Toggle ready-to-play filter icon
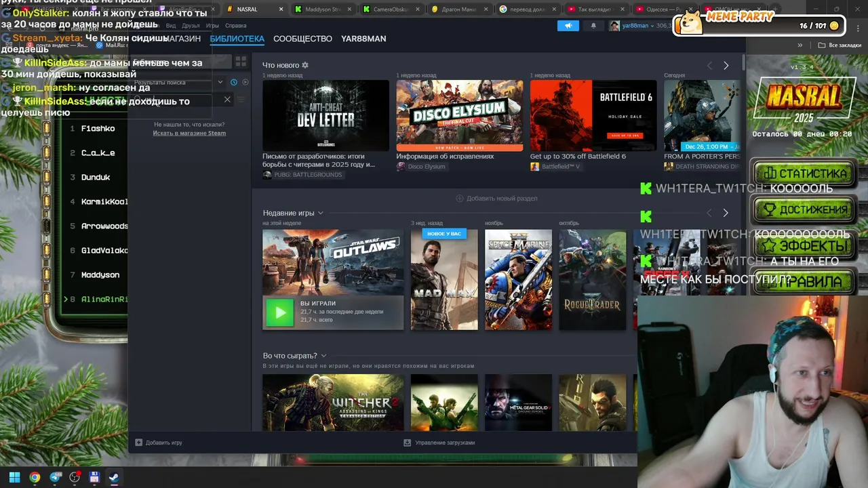Image resolution: width=868 pixels, height=488 pixels. tap(245, 82)
